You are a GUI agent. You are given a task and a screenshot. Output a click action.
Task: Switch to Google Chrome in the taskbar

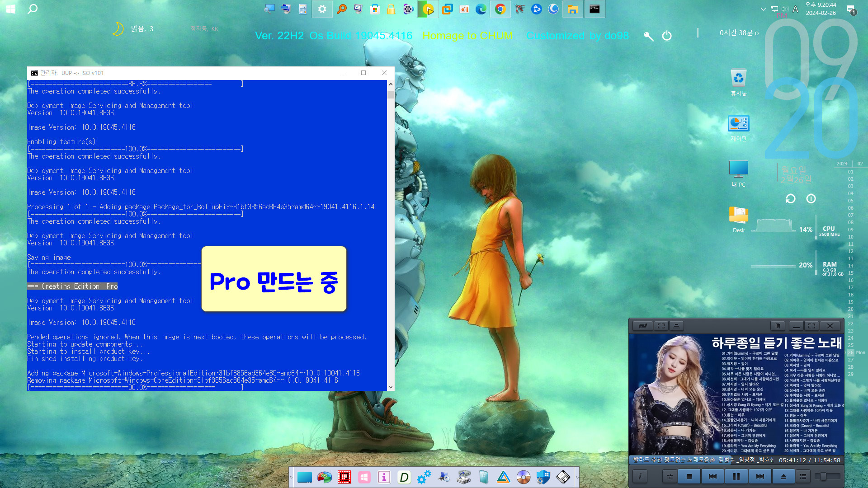[x=500, y=9]
